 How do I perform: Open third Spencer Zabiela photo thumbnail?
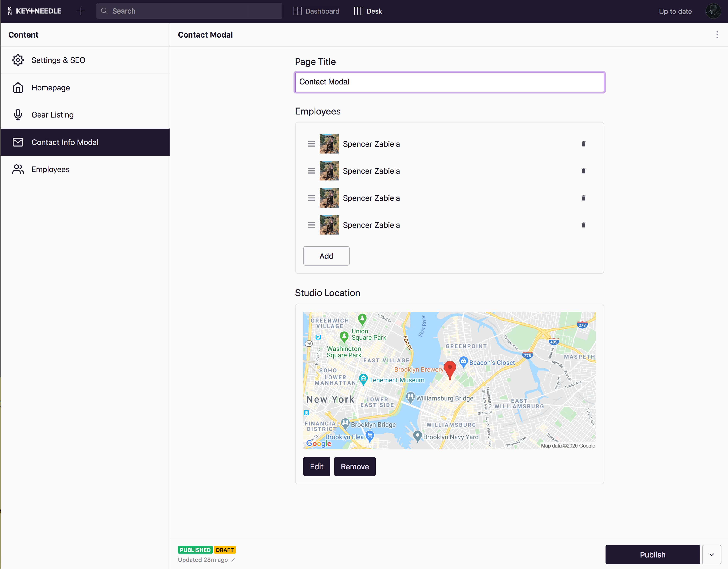tap(329, 198)
